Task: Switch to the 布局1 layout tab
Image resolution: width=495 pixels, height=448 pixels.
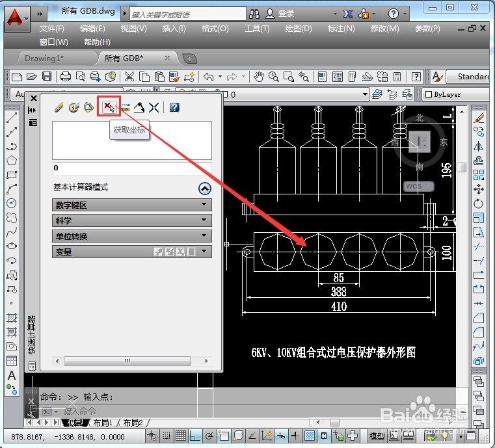Action: pos(103,423)
